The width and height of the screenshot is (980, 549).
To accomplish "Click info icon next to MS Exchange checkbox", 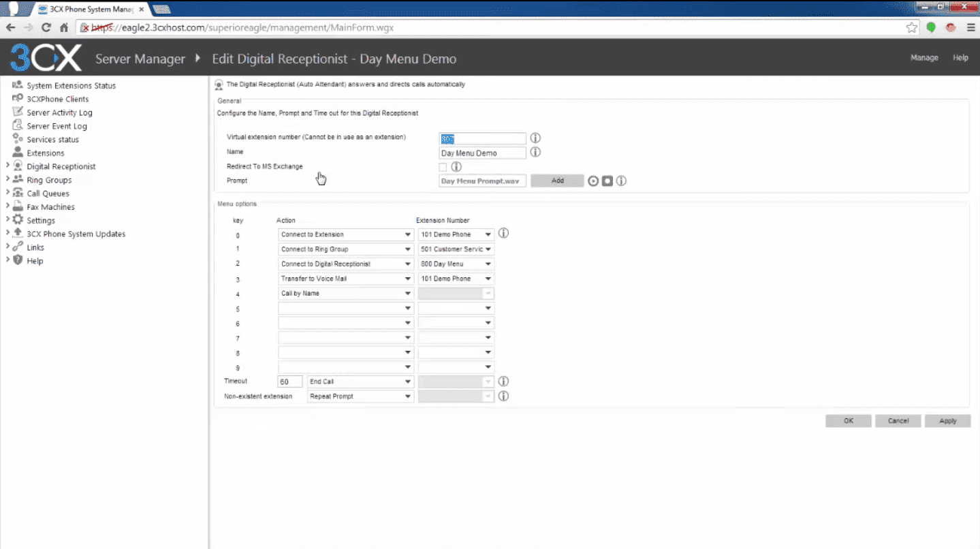I will point(456,166).
